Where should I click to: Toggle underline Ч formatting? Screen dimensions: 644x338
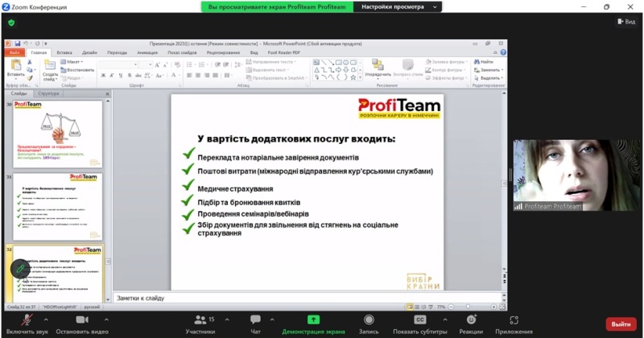pos(120,75)
